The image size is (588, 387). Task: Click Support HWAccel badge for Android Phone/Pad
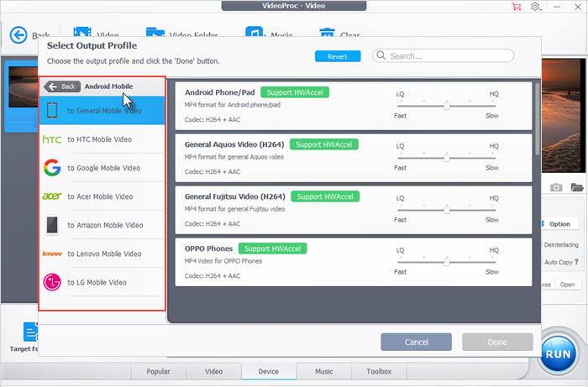295,92
